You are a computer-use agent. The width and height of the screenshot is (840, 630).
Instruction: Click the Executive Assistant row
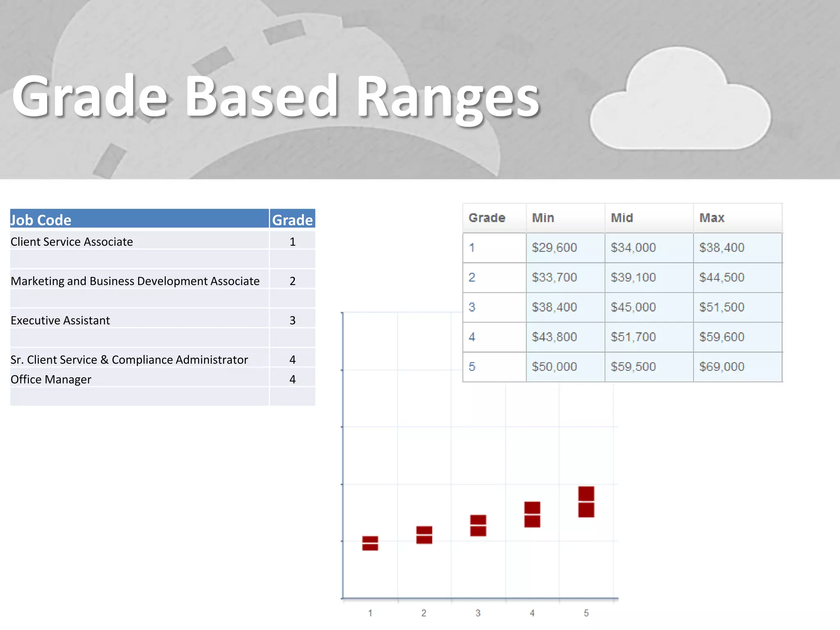pos(60,320)
